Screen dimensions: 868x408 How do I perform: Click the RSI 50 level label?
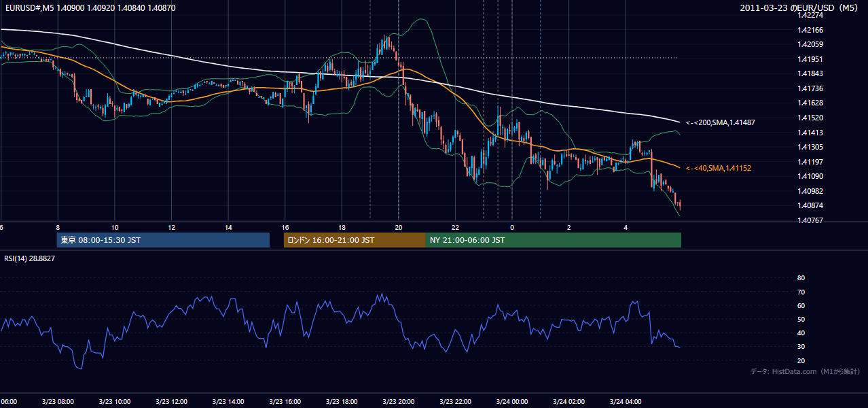click(x=801, y=319)
